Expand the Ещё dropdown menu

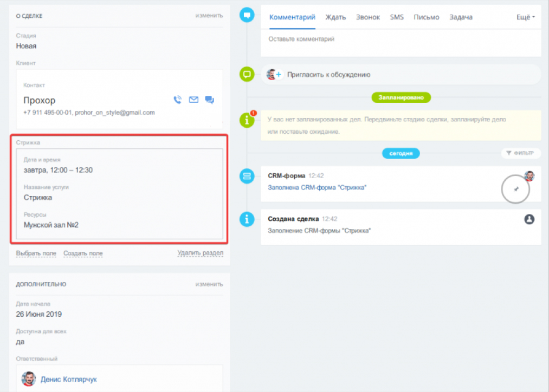(x=525, y=17)
